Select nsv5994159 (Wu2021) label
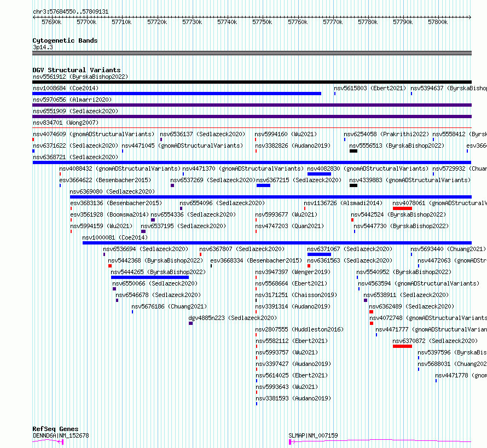 [x=101, y=226]
